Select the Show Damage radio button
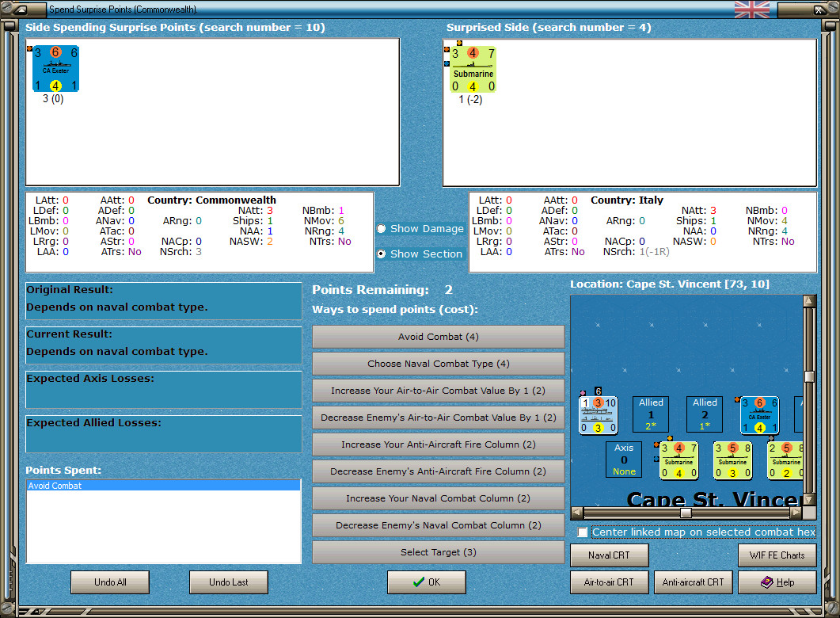Image resolution: width=840 pixels, height=618 pixels. pyautogui.click(x=381, y=228)
